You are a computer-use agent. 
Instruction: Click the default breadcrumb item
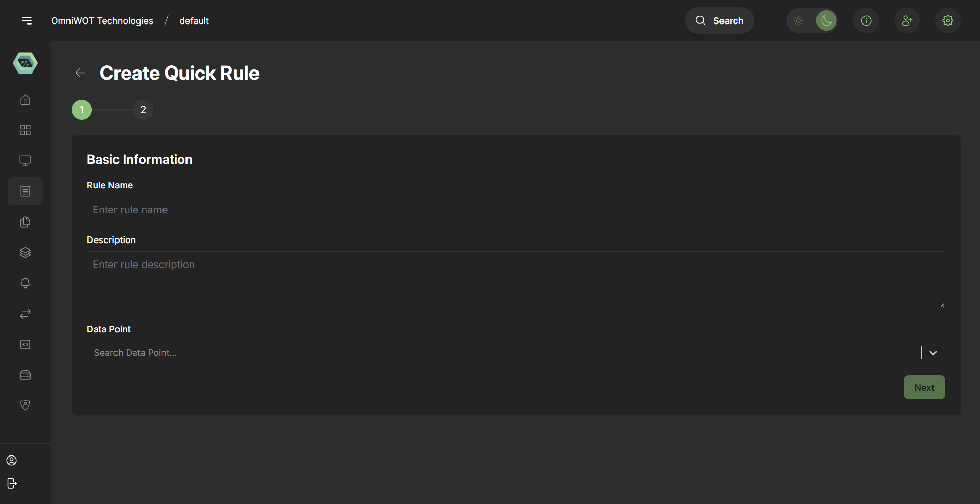[194, 21]
